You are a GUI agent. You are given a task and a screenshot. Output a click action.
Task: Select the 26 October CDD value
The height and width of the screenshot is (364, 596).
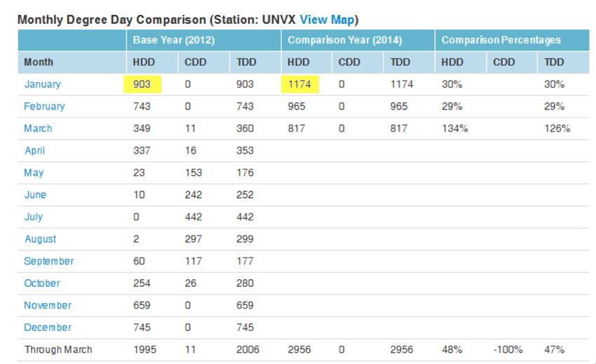click(191, 283)
